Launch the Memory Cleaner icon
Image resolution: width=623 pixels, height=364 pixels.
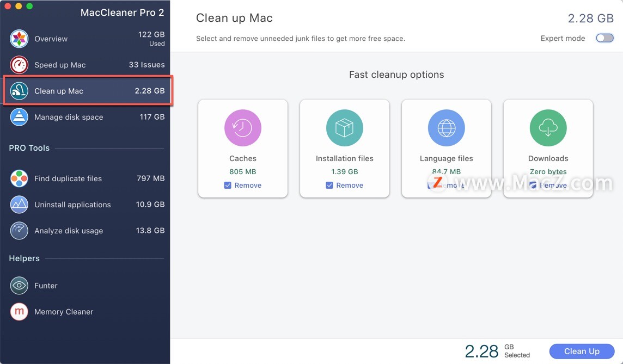[x=19, y=312]
